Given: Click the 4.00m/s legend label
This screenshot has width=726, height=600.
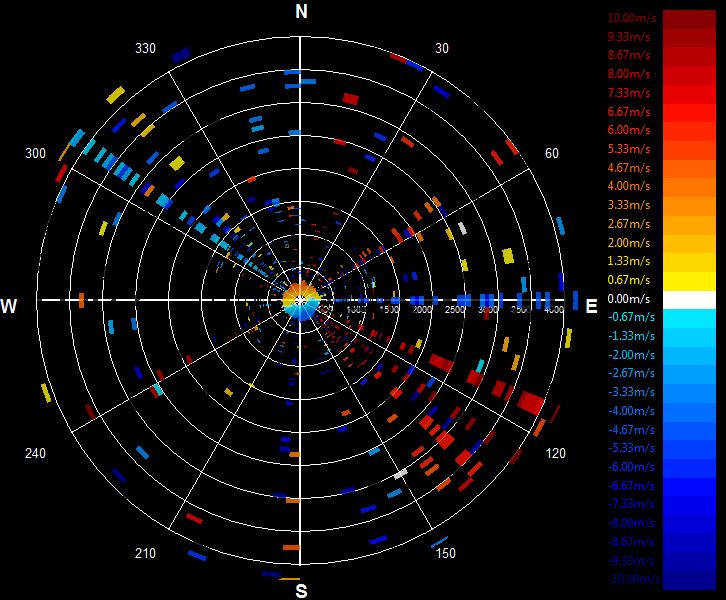Looking at the screenshot, I should click(x=629, y=186).
